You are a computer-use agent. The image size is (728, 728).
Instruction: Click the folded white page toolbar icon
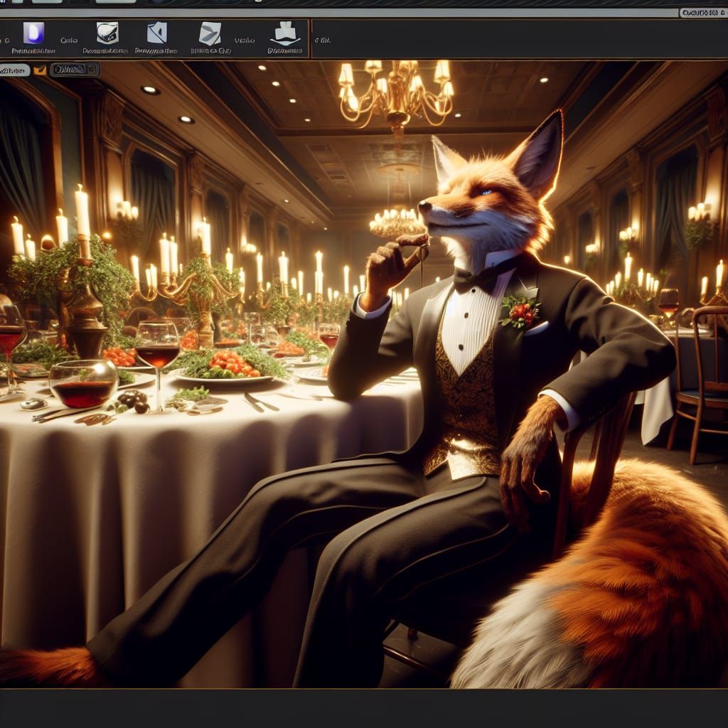point(156,33)
